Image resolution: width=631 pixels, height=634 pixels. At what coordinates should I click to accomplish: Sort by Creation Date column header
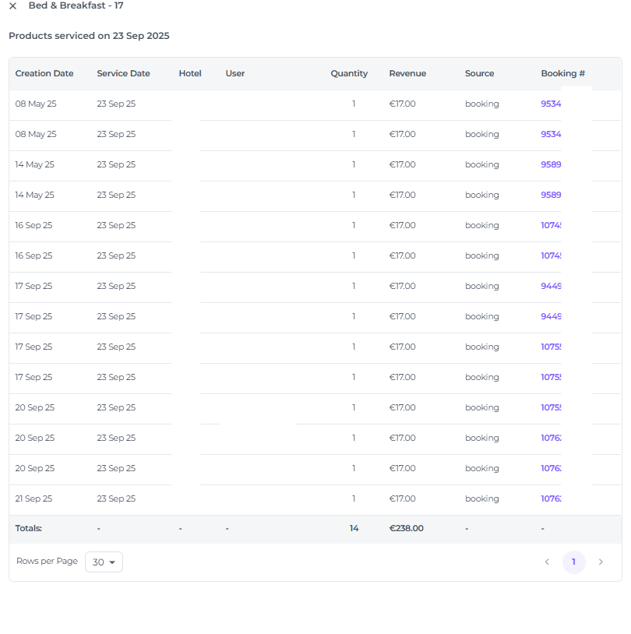pyautogui.click(x=44, y=74)
